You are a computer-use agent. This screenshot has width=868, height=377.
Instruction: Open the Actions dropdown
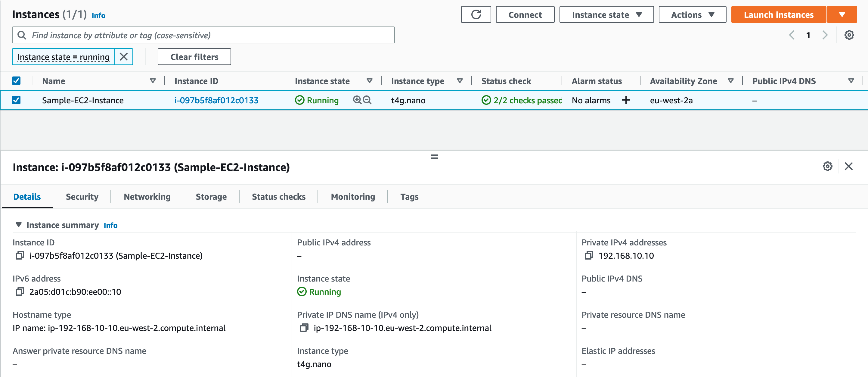click(x=692, y=14)
